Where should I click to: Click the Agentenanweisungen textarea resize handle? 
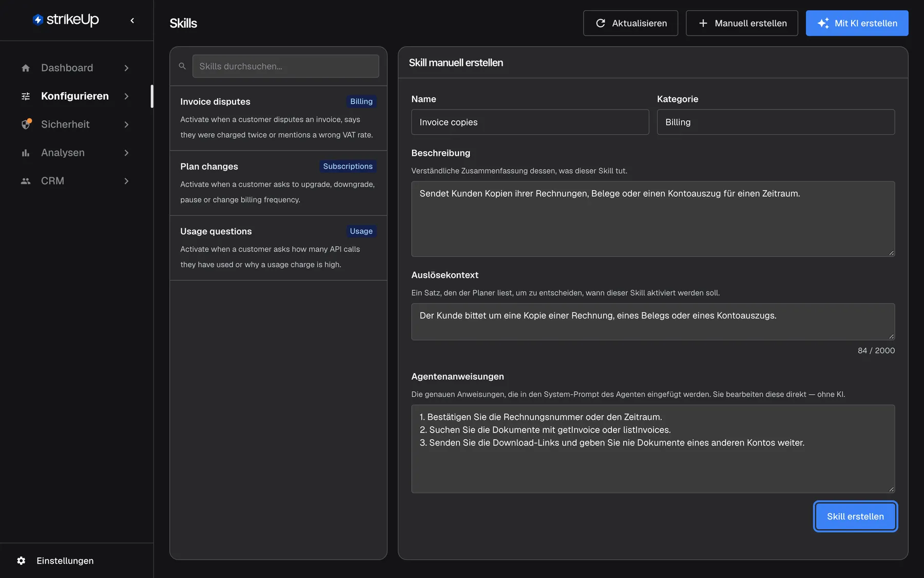pos(891,489)
